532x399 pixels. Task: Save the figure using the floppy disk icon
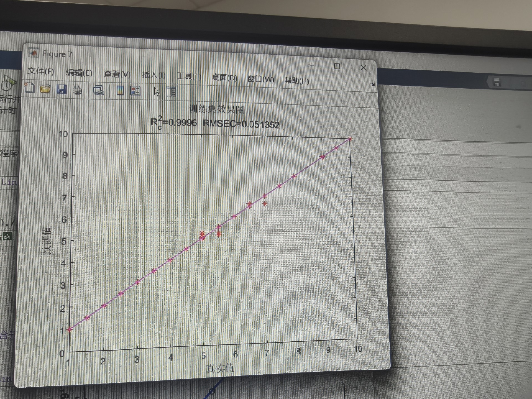(x=62, y=89)
